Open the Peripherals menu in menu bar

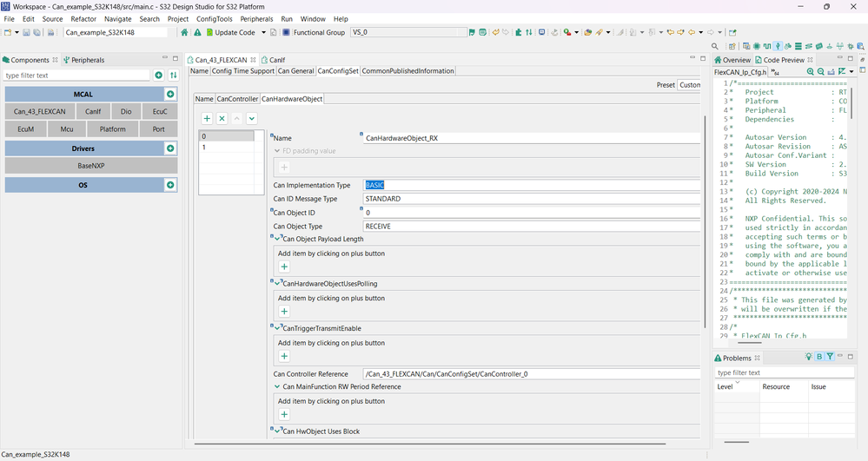[256, 19]
